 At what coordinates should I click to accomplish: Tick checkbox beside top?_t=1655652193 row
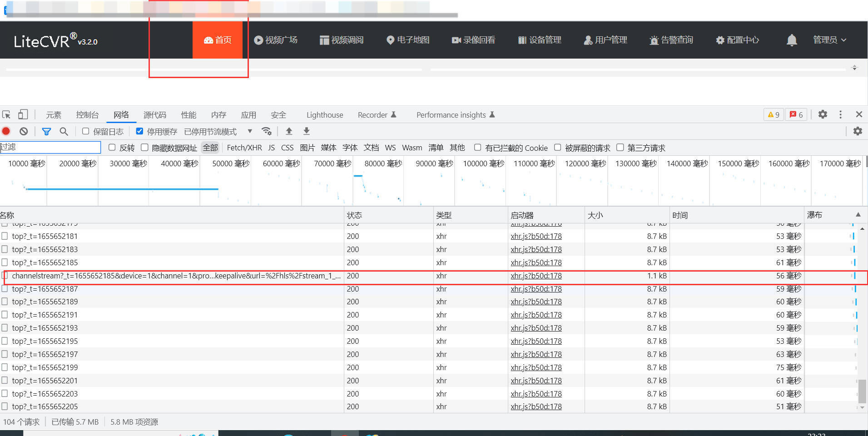5,328
